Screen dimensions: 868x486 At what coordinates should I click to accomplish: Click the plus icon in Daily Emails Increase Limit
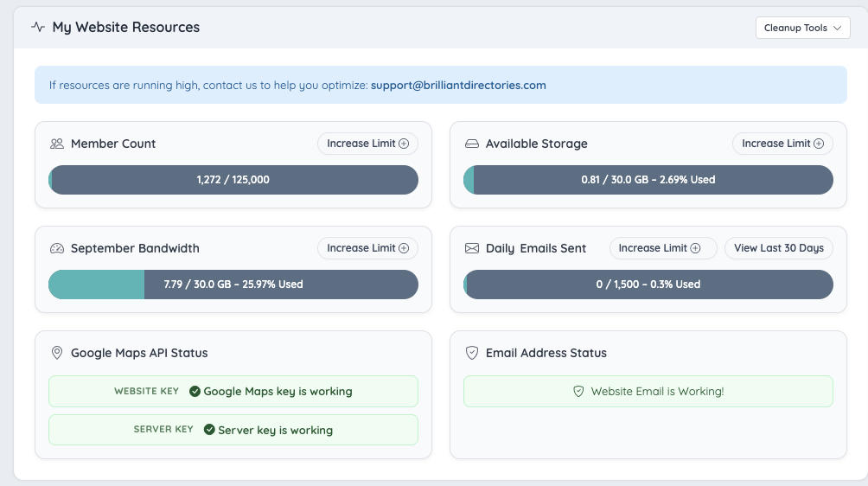point(695,248)
